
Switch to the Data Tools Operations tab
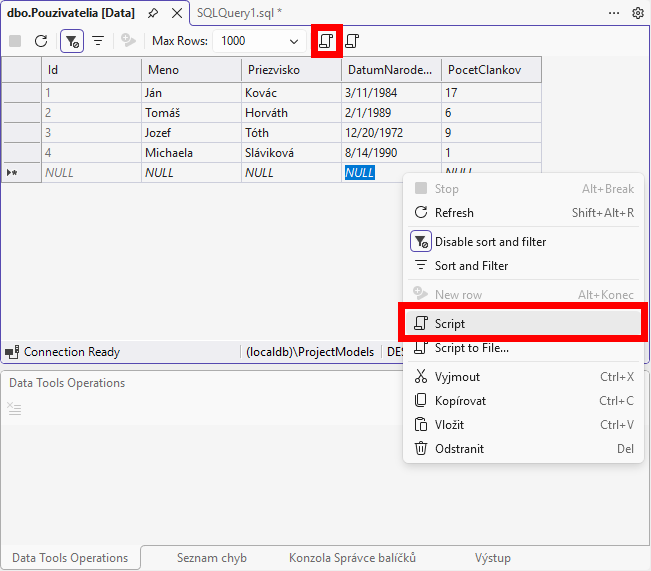point(70,558)
